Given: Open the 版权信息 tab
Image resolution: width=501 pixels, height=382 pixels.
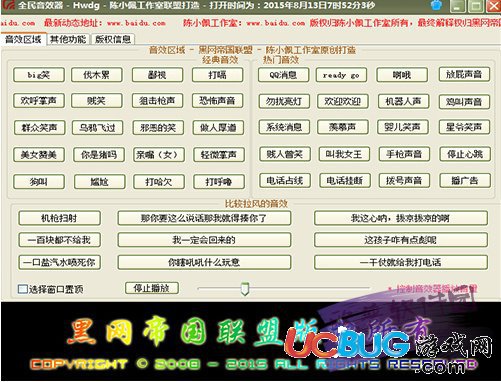Looking at the screenshot, I should 113,40.
